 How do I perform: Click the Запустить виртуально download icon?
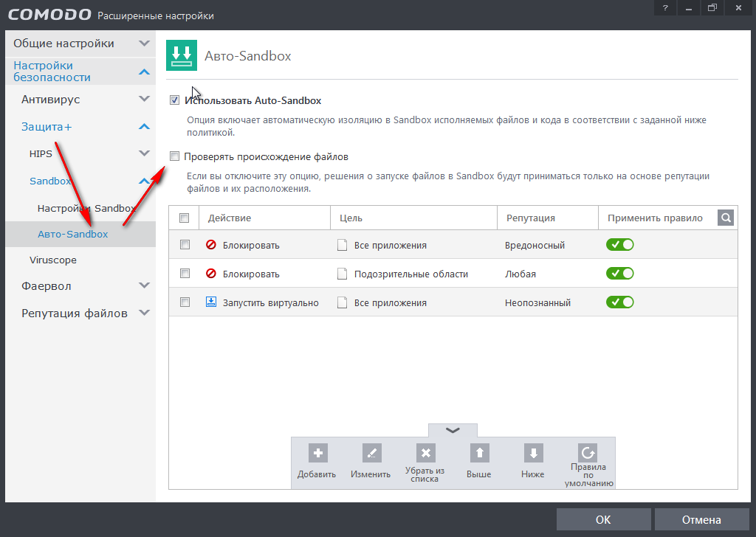click(x=210, y=302)
